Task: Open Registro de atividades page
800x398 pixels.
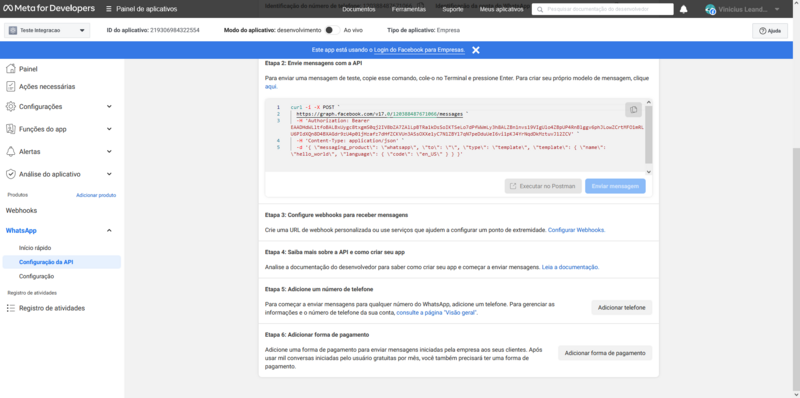Action: tap(52, 308)
